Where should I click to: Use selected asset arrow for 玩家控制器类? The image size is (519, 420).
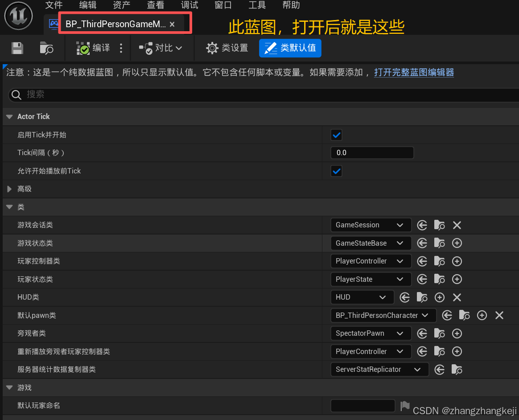pos(422,261)
